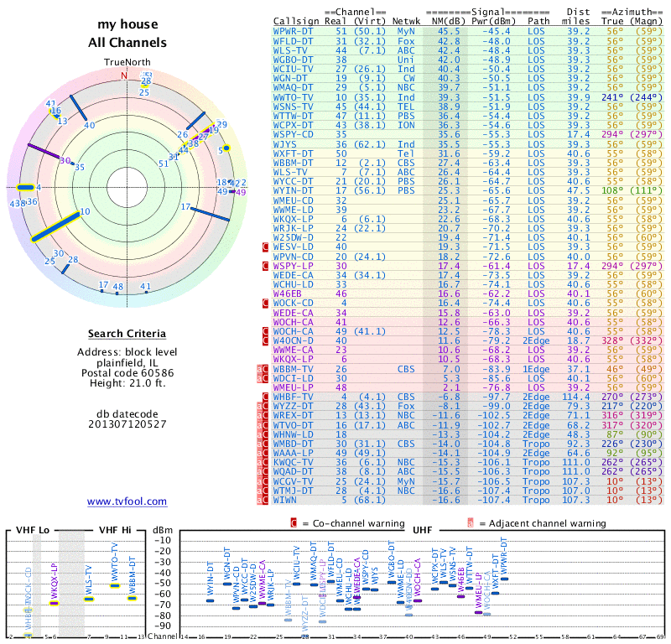671x644 pixels.
Task: Select the WPWR-DT callsign in the table
Action: (294, 31)
